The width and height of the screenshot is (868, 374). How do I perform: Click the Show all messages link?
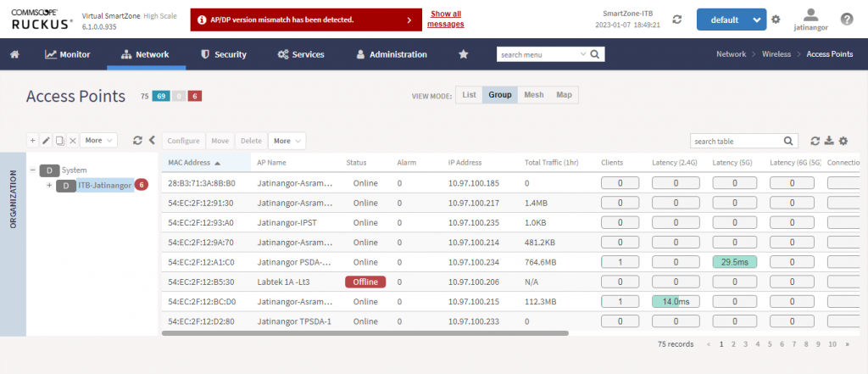click(446, 19)
